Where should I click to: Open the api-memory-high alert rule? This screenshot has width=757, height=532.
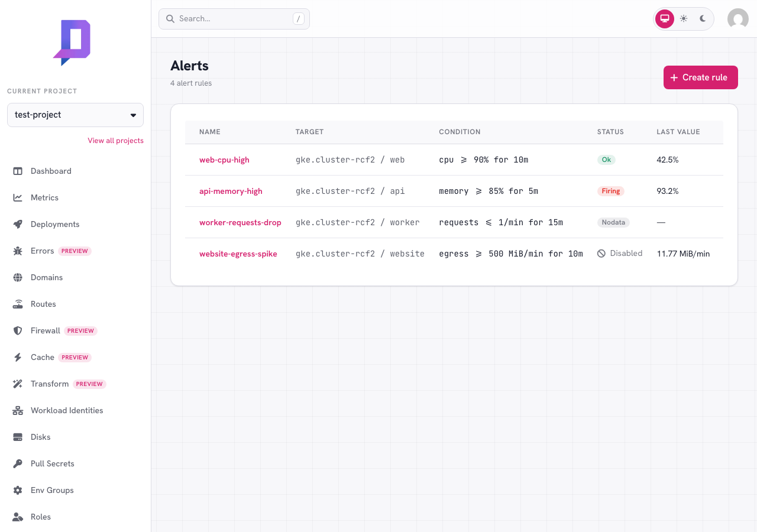pos(231,191)
